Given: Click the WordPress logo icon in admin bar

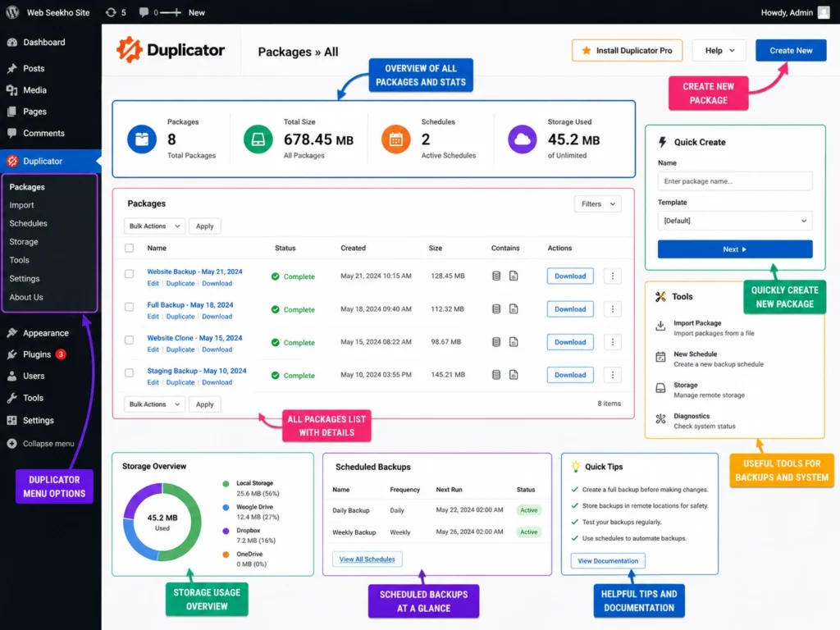Looking at the screenshot, I should pyautogui.click(x=11, y=11).
